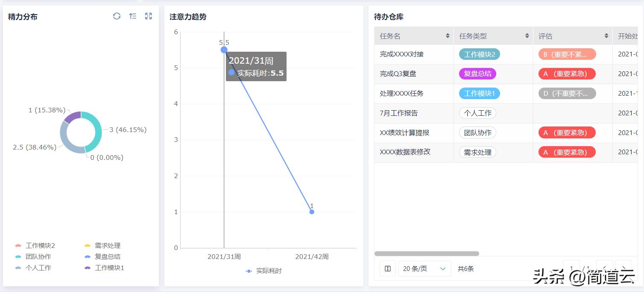The height and width of the screenshot is (294, 644).
Task: Click the 完成XXXX对接 task row name
Action: (401, 54)
